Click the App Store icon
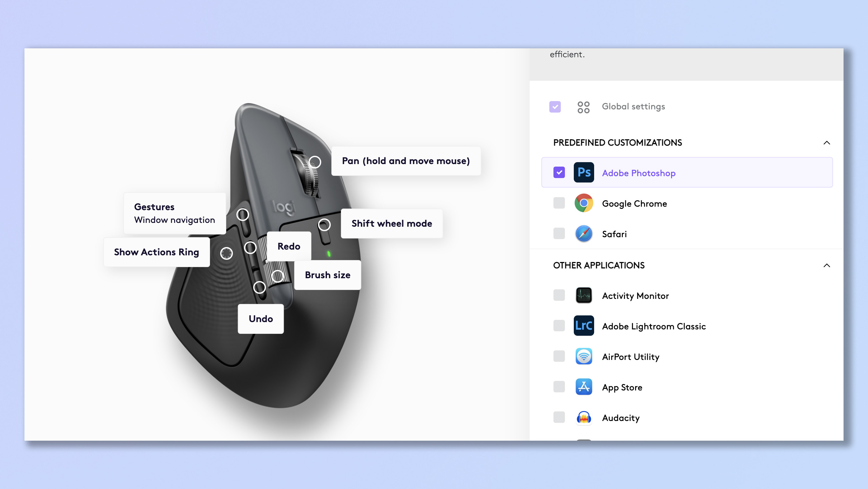The image size is (868, 489). coord(584,387)
